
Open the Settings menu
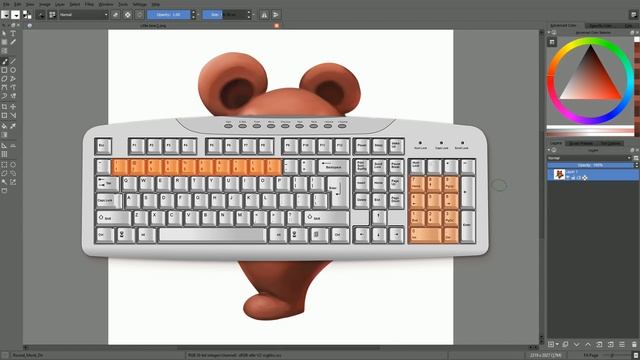click(140, 4)
